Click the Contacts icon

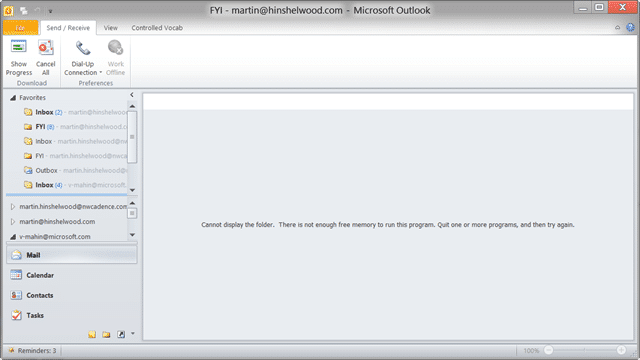coord(16,295)
